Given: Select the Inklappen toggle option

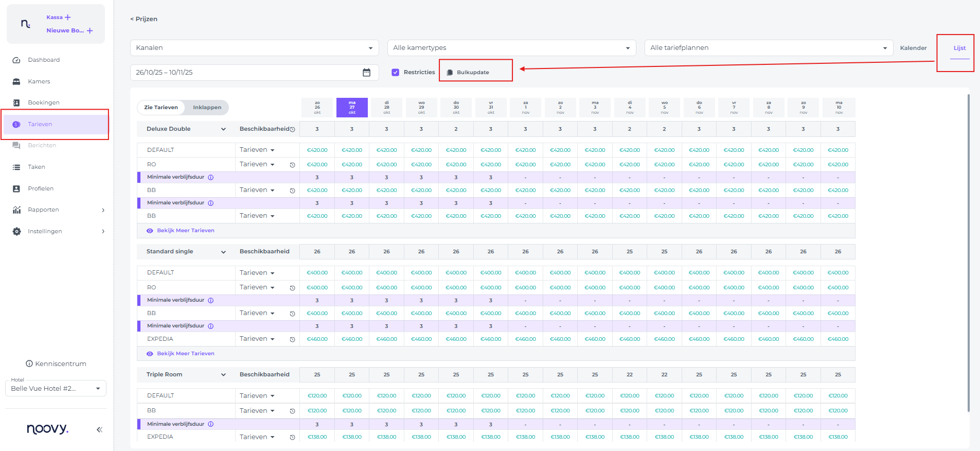Looking at the screenshot, I should [207, 108].
